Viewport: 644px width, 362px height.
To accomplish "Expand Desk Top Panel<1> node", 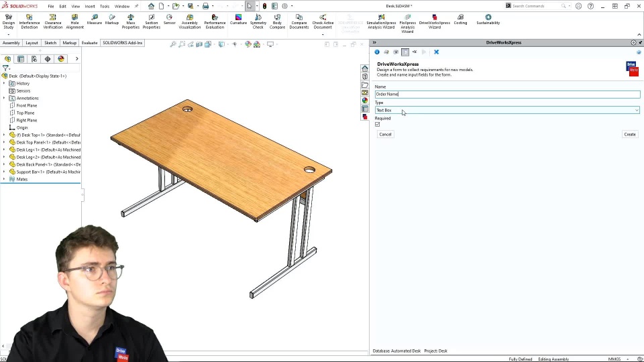I will point(4,142).
